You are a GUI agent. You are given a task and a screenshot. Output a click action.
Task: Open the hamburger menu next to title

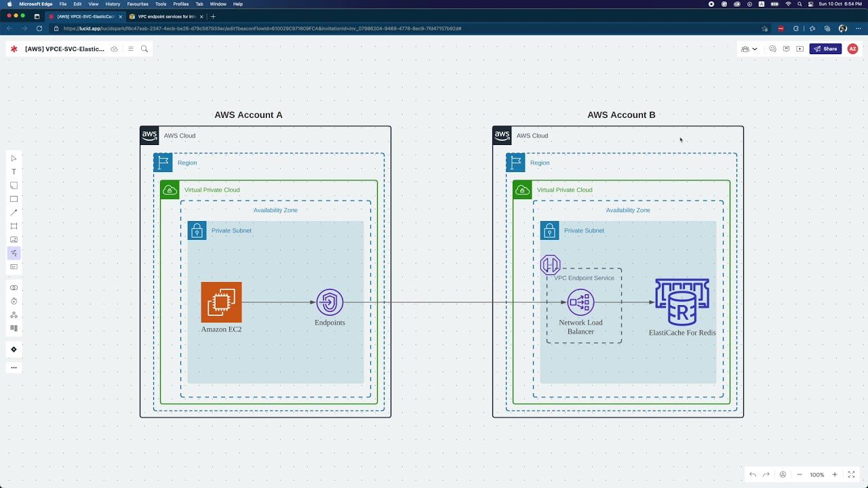(131, 49)
